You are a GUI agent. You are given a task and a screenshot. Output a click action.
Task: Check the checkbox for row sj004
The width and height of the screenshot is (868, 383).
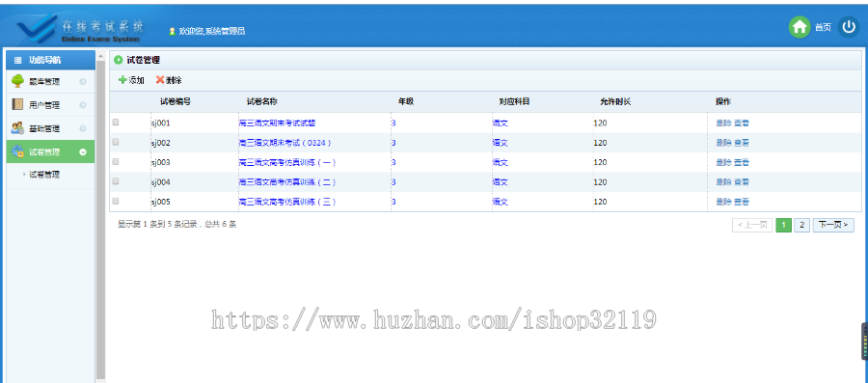point(116,181)
